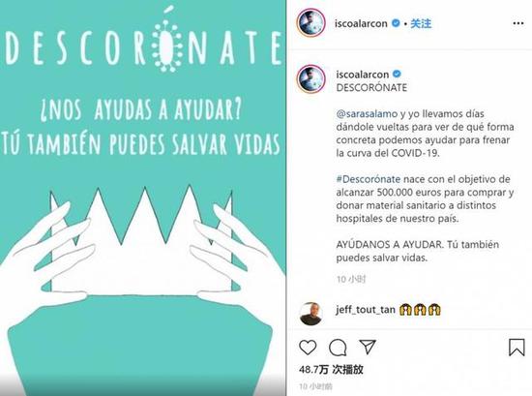Click the Descorónate video poster
532x396 pixels.
pos(143,198)
